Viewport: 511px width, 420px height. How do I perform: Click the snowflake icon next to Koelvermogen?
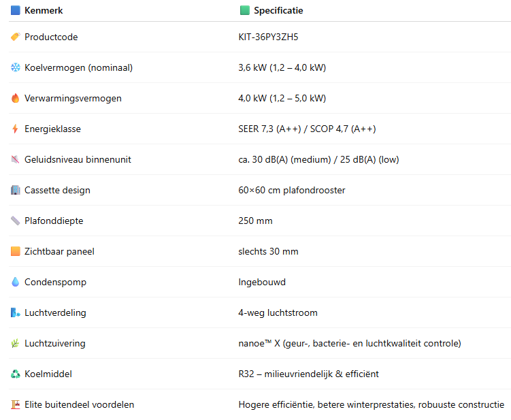tap(16, 67)
